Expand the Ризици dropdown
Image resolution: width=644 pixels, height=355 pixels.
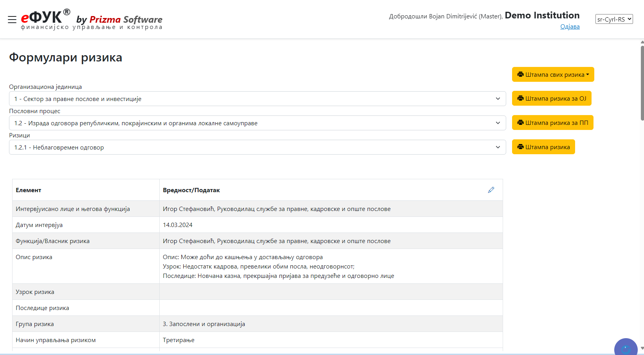click(258, 147)
